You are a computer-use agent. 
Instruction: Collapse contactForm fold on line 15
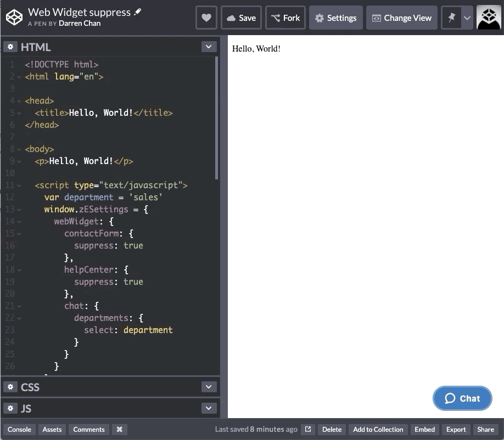coord(19,234)
